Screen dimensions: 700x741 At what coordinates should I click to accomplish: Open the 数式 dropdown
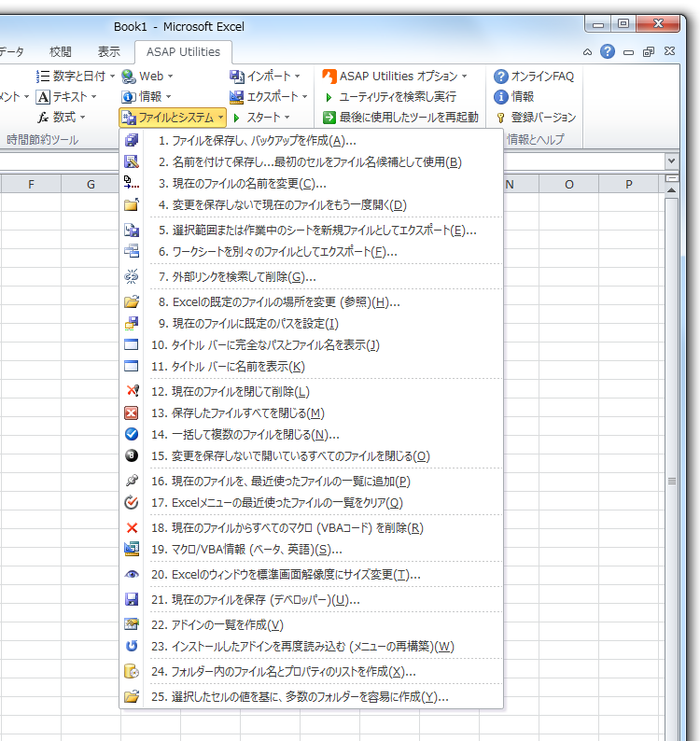tap(82, 118)
